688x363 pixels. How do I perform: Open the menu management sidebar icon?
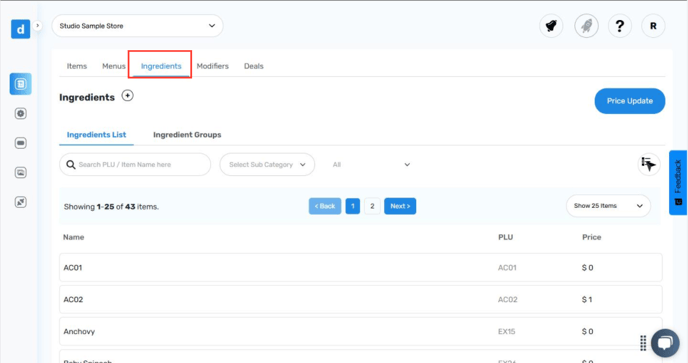click(21, 84)
